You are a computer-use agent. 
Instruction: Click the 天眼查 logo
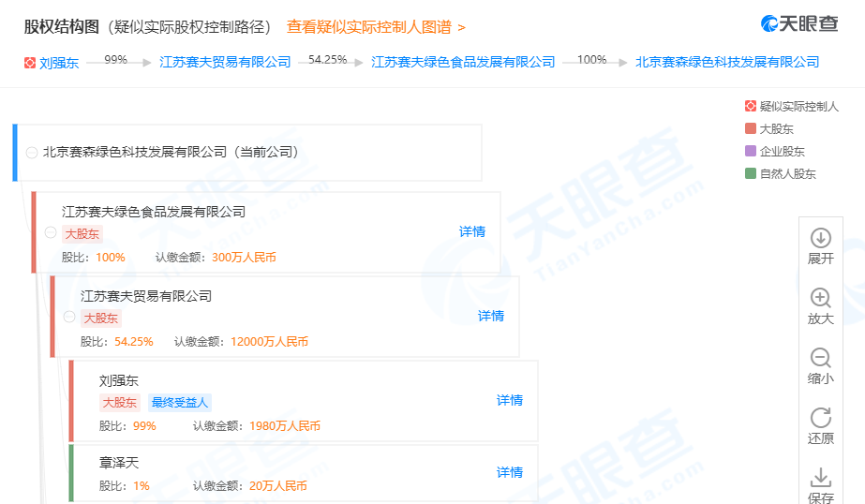[798, 24]
